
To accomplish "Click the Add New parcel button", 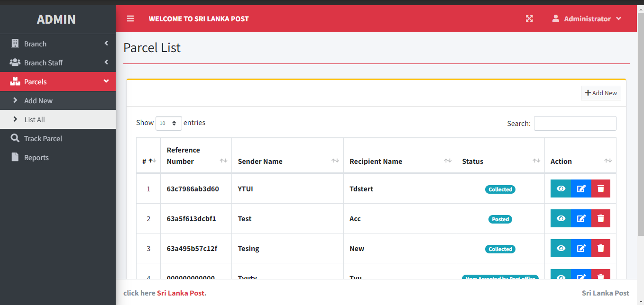I will coord(601,93).
